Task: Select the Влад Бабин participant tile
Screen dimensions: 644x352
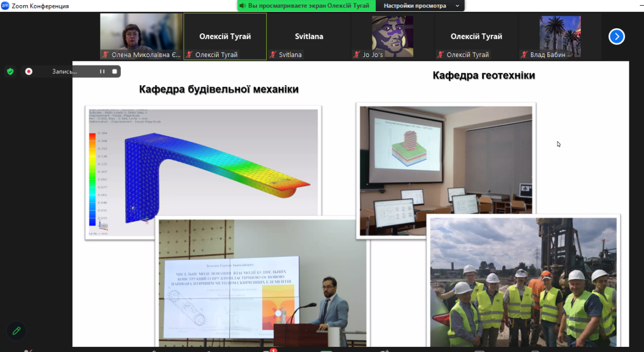Action: coord(559,33)
